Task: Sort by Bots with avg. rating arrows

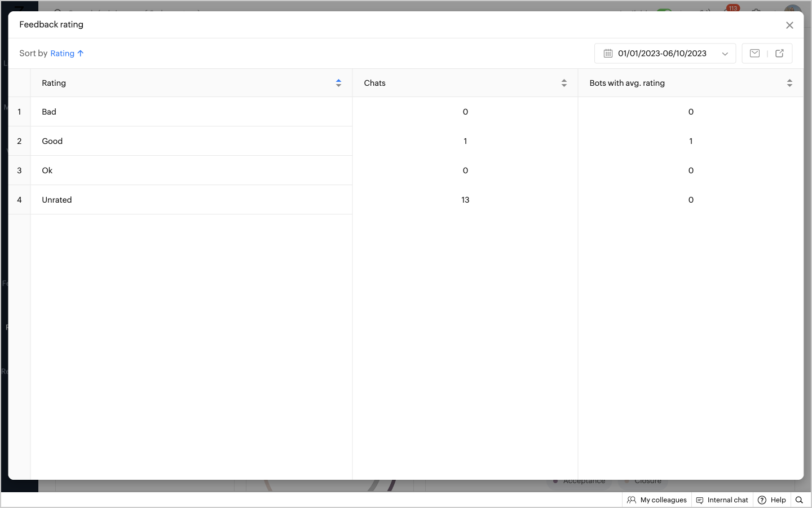Action: click(789, 83)
